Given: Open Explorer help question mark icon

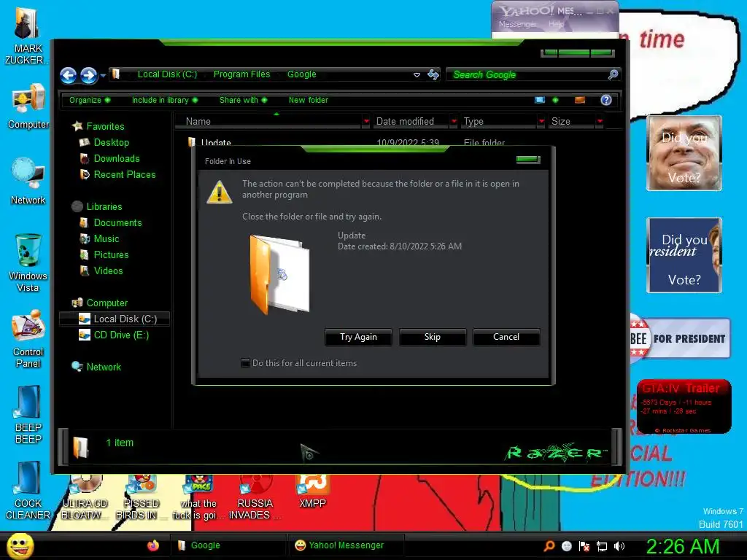Looking at the screenshot, I should (x=606, y=100).
